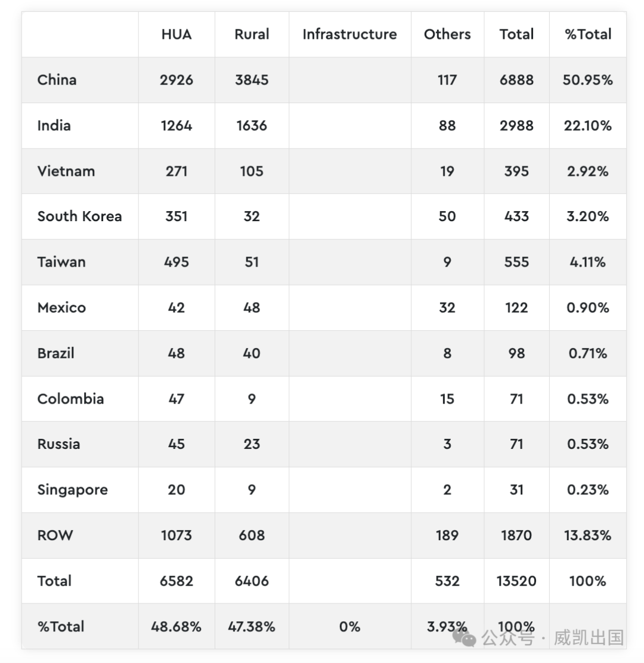Image resolution: width=644 pixels, height=663 pixels.
Task: Click the WeChat logo in the watermark
Action: (464, 638)
